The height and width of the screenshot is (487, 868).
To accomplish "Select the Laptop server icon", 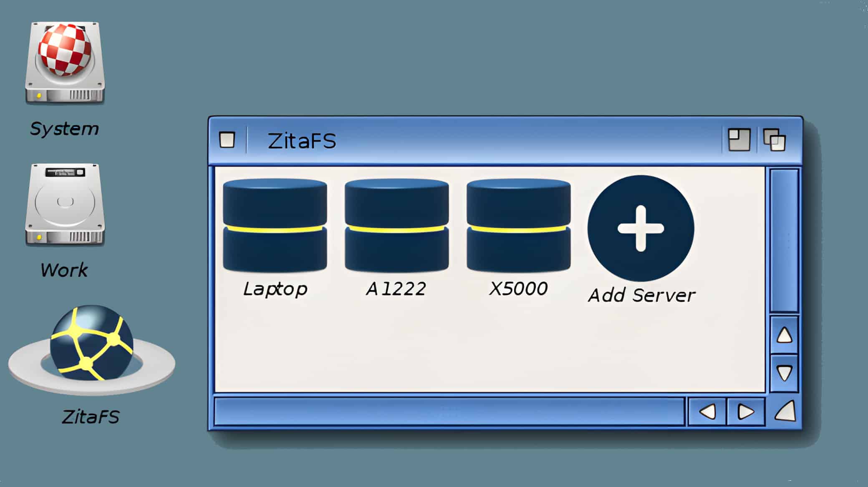I will pos(275,226).
